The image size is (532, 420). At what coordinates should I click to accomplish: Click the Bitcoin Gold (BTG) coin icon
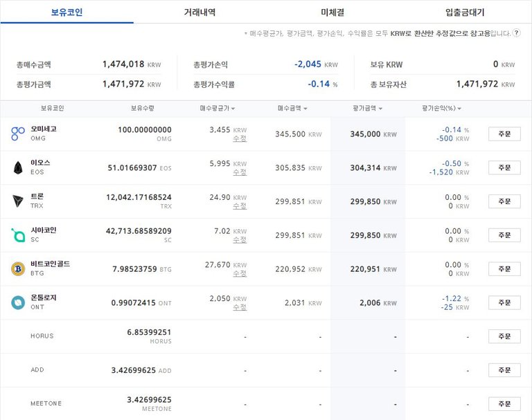click(18, 269)
